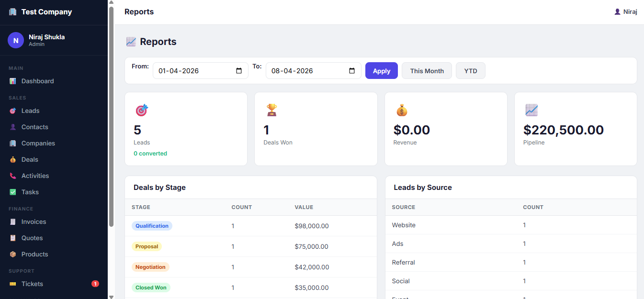Open the From date calendar picker
Viewport: 644px width, 299px height.
(239, 71)
